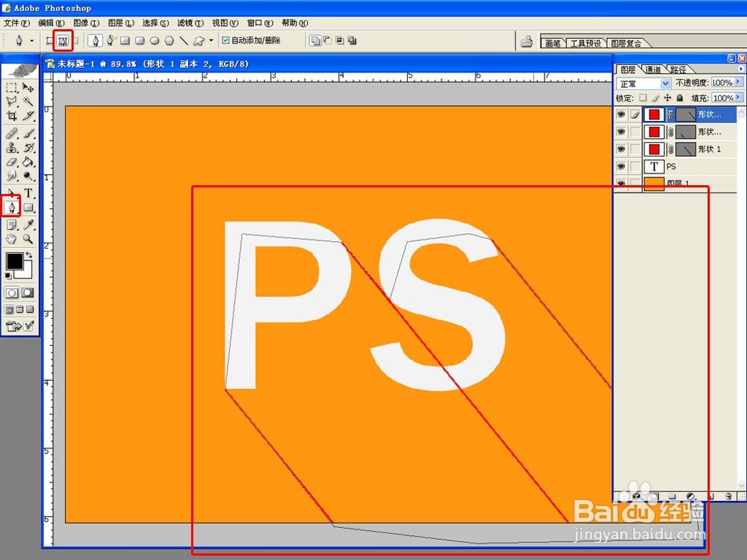Choose the Polygon shape in options bar
This screenshot has width=747, height=560.
[x=169, y=41]
